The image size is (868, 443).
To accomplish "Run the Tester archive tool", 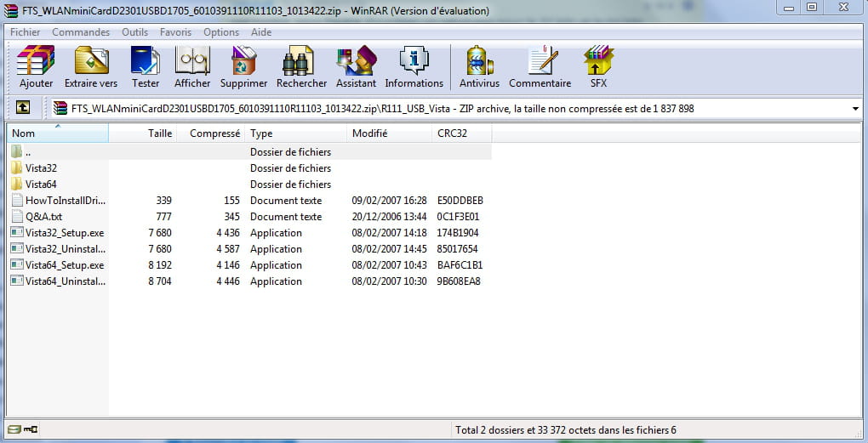I will point(146,67).
